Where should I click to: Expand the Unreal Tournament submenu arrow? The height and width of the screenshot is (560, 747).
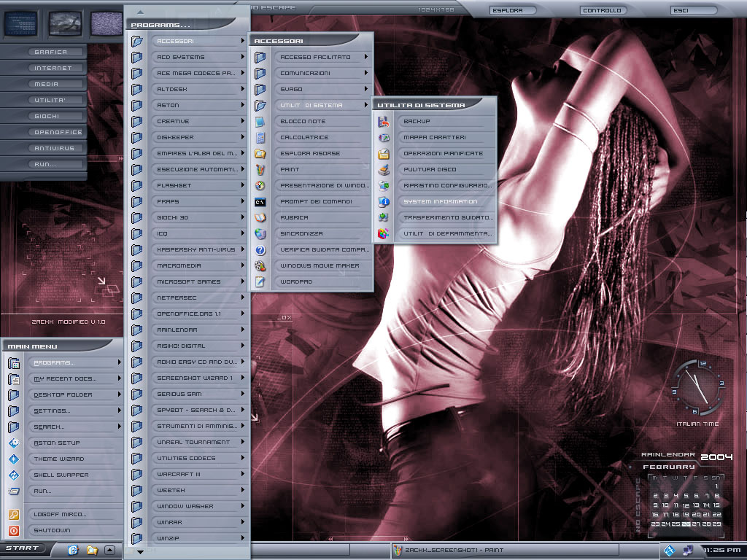coord(242,442)
